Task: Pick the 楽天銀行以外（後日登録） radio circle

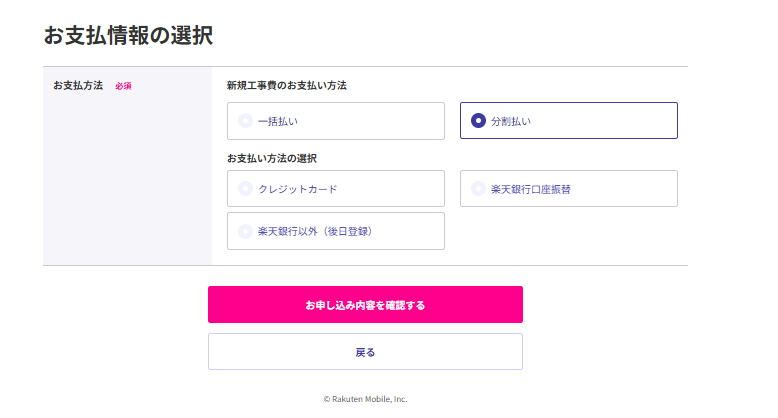Action: point(245,231)
